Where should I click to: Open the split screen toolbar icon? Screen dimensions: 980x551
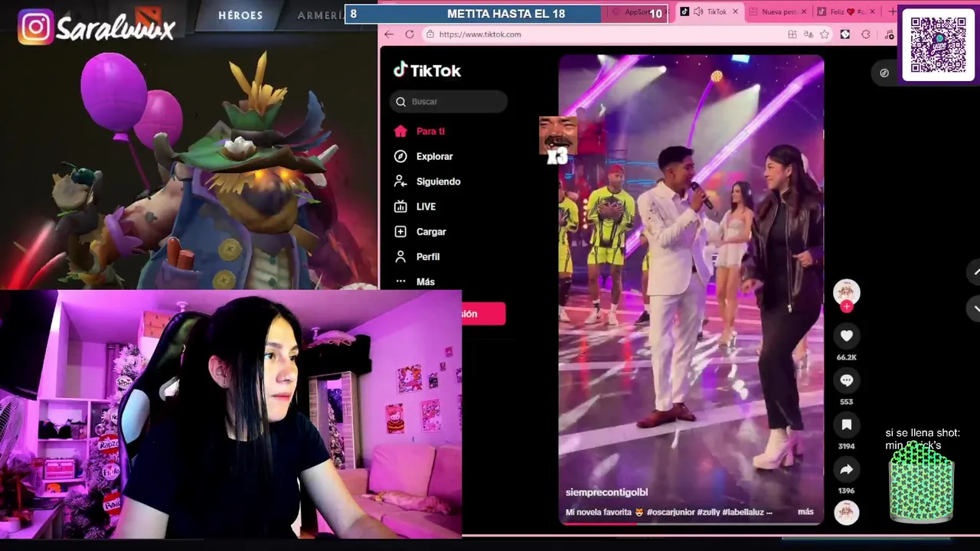click(x=792, y=34)
